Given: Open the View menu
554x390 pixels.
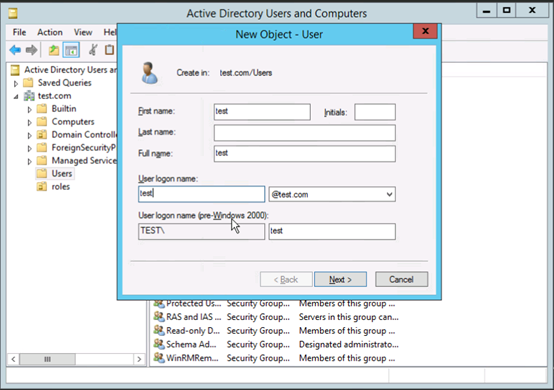Looking at the screenshot, I should [83, 32].
